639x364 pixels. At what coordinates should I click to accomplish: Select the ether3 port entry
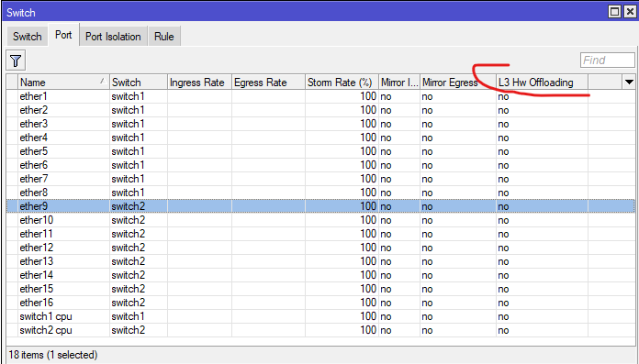coord(320,124)
